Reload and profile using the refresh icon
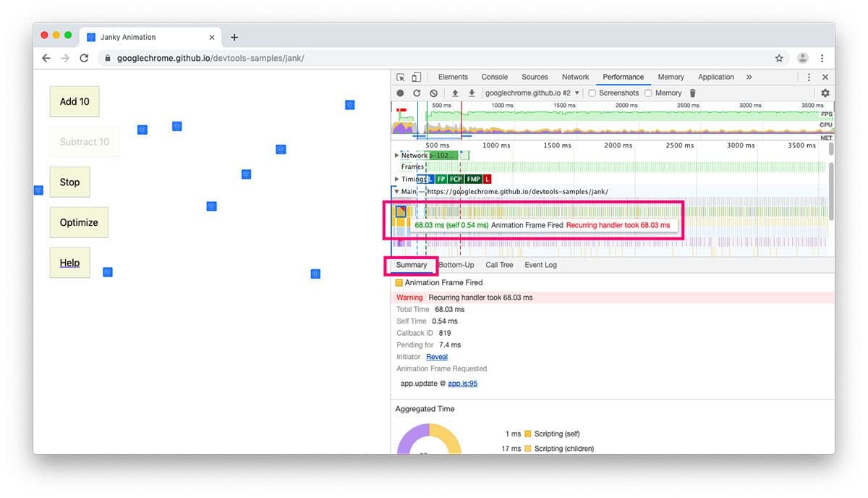 (x=417, y=93)
